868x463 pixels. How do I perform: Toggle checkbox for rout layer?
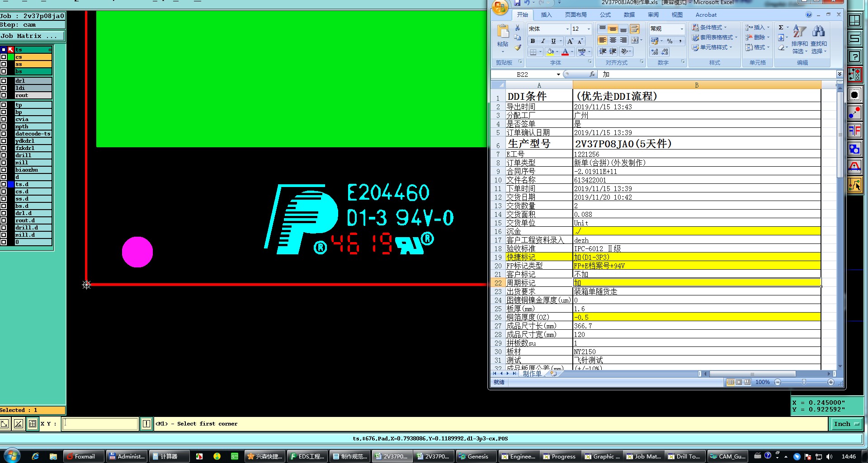(4, 95)
